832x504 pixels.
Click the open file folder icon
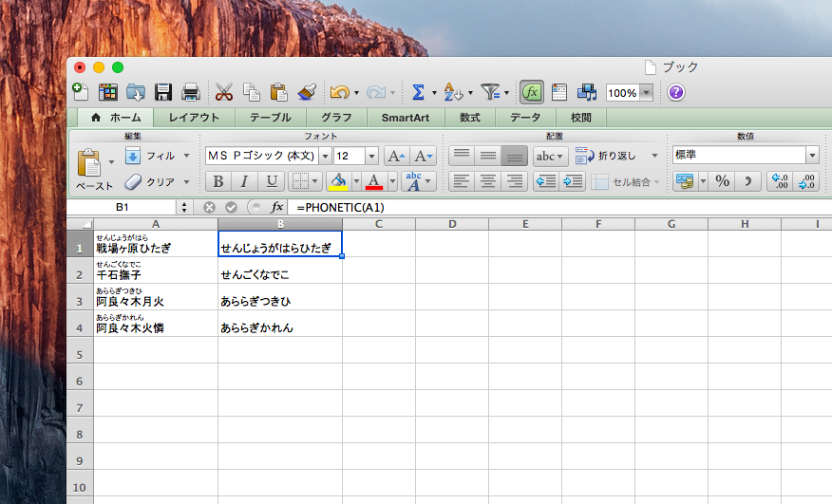[136, 92]
